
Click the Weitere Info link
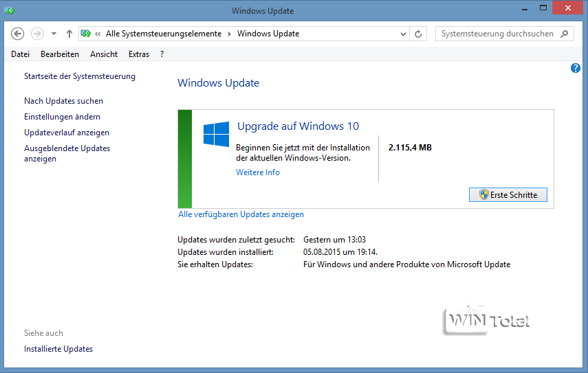258,172
